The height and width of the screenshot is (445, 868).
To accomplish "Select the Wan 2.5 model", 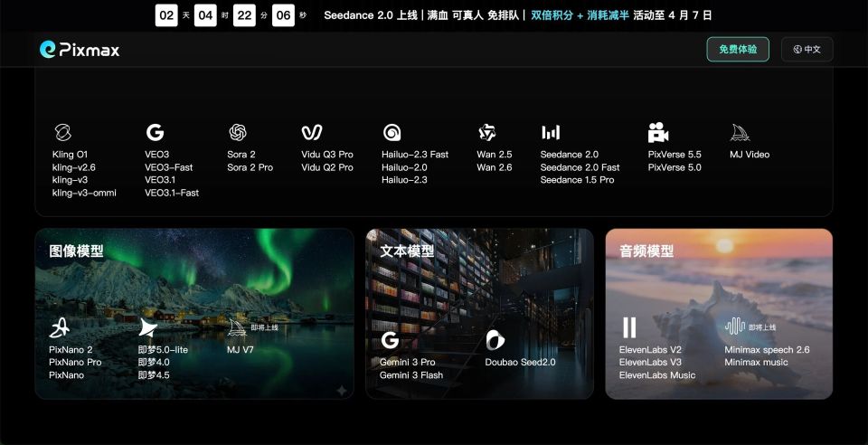I will [495, 155].
